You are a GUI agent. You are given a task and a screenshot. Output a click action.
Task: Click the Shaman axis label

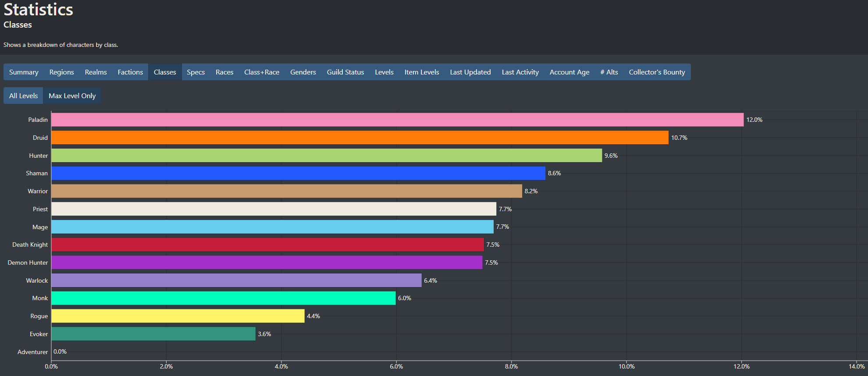pyautogui.click(x=37, y=173)
